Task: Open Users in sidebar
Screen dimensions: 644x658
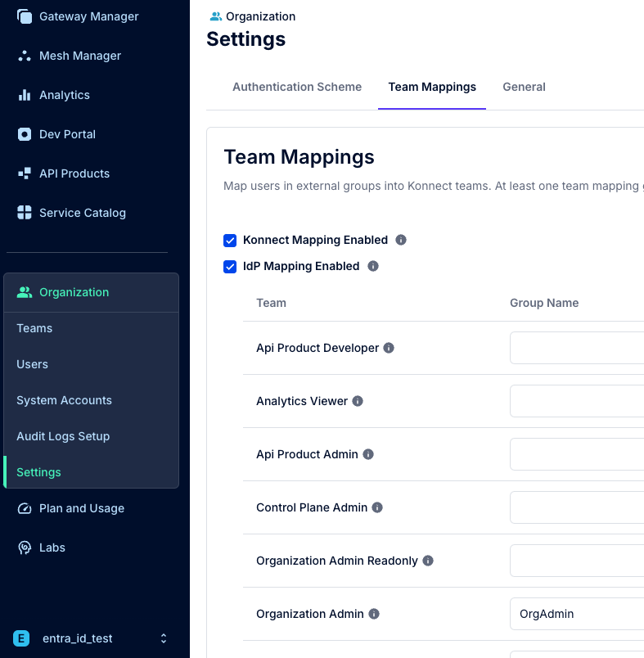Action: (x=32, y=364)
